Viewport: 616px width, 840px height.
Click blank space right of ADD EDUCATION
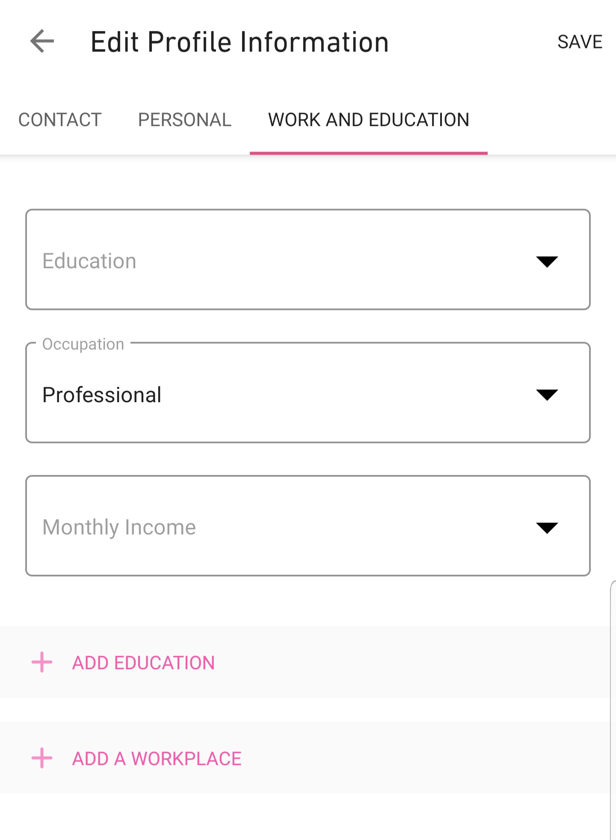coord(406,662)
